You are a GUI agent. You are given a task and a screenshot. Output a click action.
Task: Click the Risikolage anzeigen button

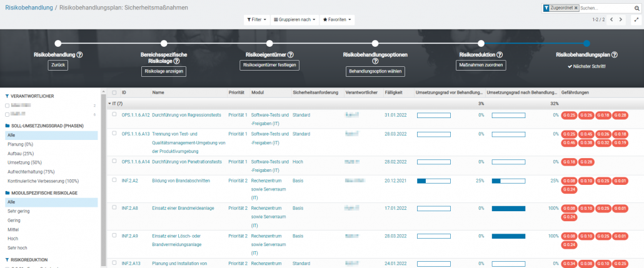click(x=164, y=71)
